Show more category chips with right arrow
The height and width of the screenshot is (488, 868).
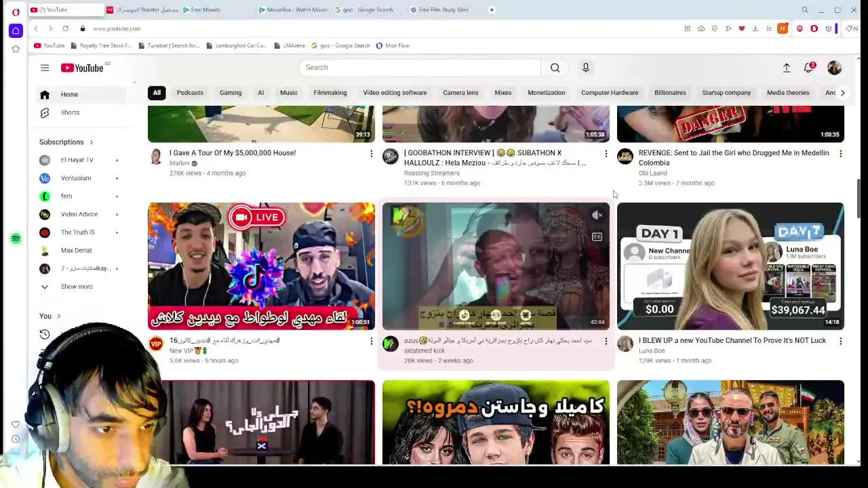[x=842, y=93]
